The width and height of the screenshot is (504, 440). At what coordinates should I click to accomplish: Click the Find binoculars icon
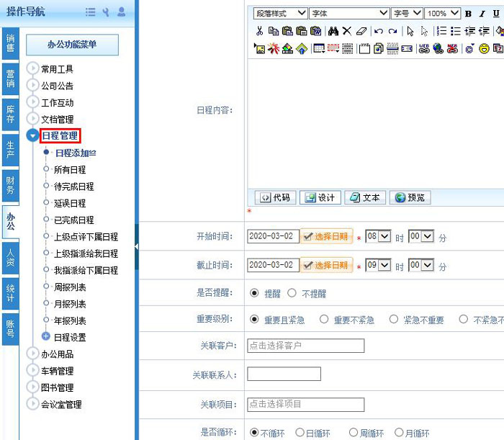333,31
